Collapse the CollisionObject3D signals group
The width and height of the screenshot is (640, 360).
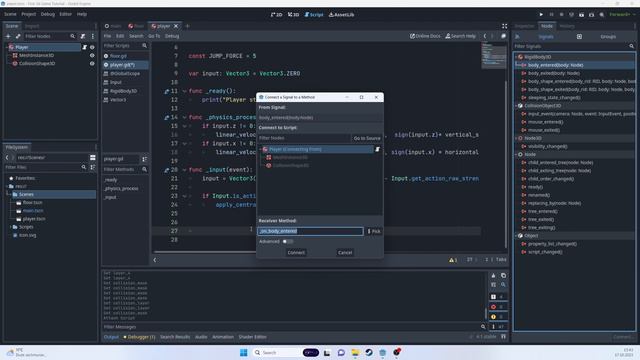pos(516,106)
